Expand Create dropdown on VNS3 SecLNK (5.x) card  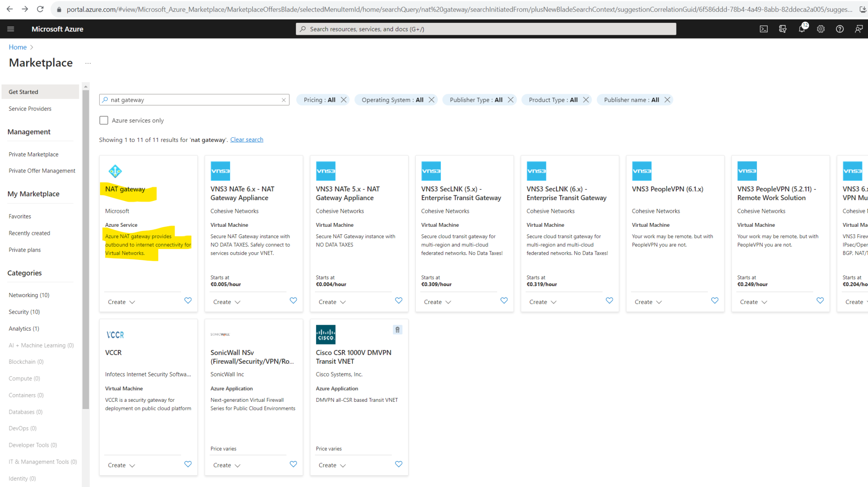(437, 302)
